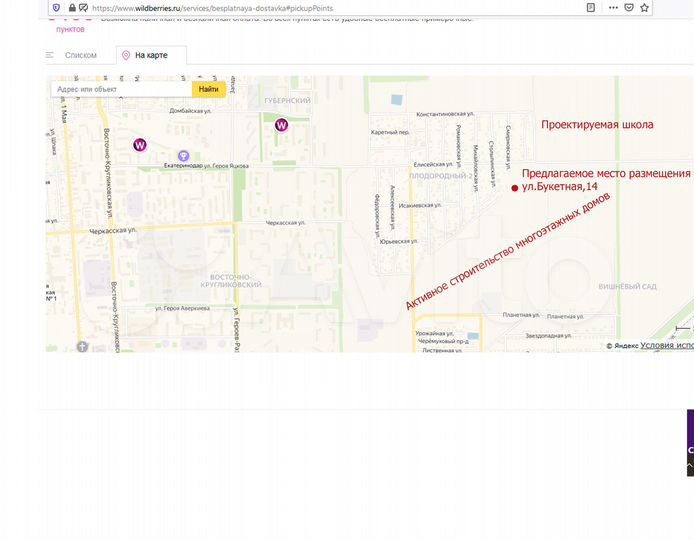Click the church icon at map bottom-left

[82, 347]
